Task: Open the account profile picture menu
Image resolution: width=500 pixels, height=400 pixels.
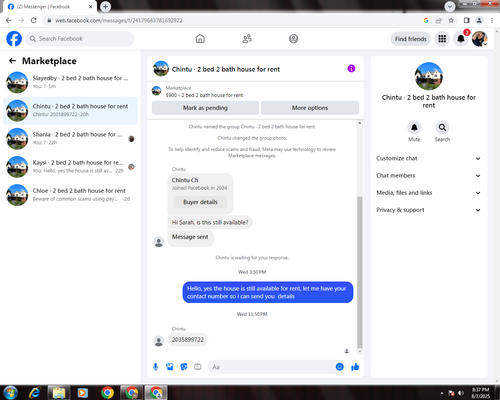Action: 480,39
